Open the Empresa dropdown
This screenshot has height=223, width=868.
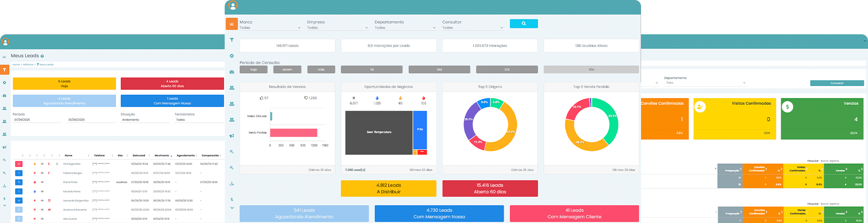point(338,28)
